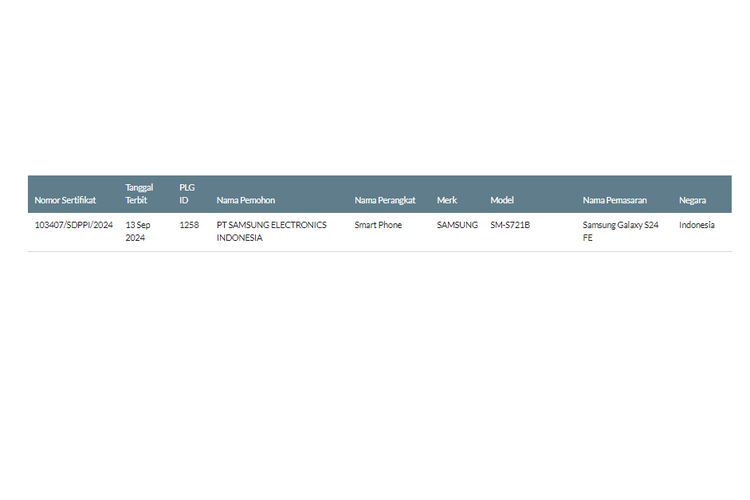This screenshot has height=500, width=750.
Task: Click the Nama Perangkat column header
Action: click(x=385, y=200)
